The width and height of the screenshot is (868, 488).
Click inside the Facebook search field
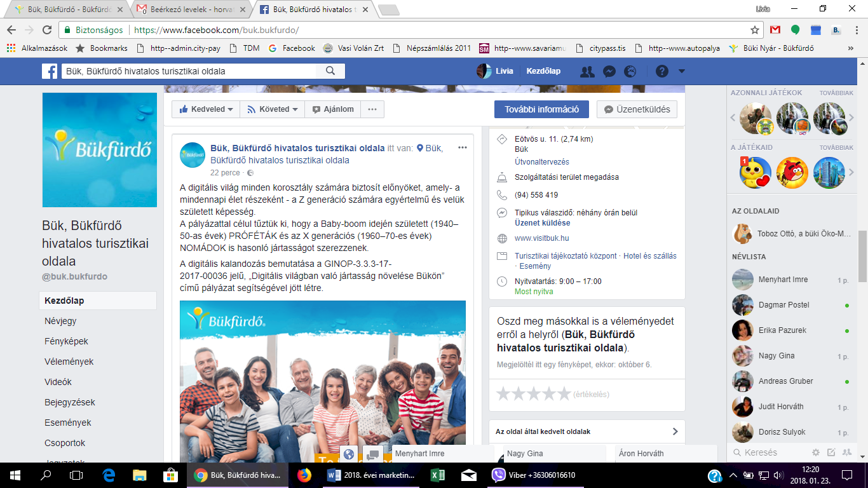coord(189,71)
